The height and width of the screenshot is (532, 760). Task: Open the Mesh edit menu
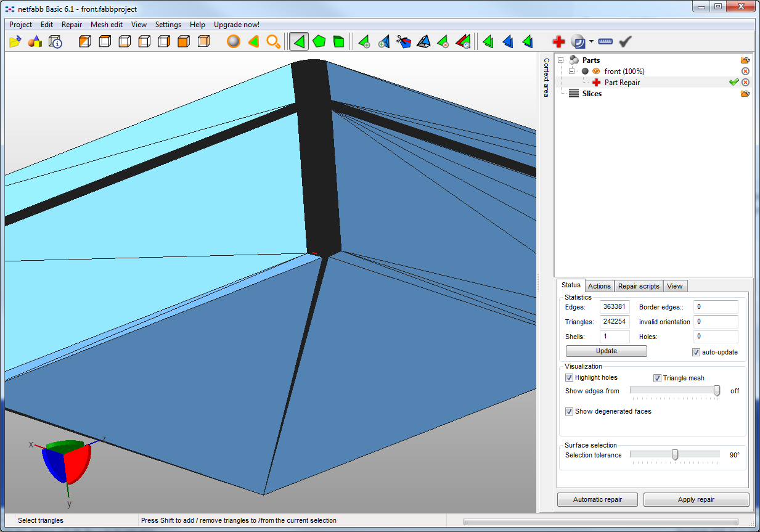point(107,25)
